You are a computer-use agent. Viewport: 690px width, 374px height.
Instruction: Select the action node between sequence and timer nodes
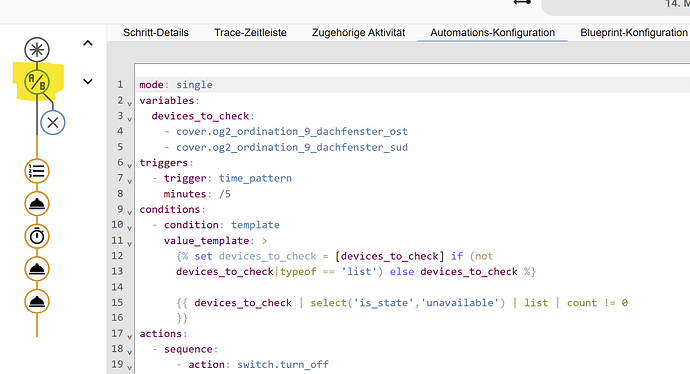point(37,204)
